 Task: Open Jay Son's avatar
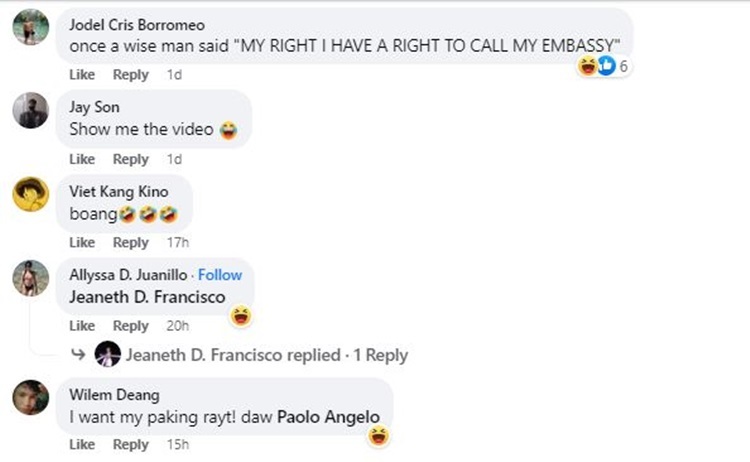click(x=31, y=110)
